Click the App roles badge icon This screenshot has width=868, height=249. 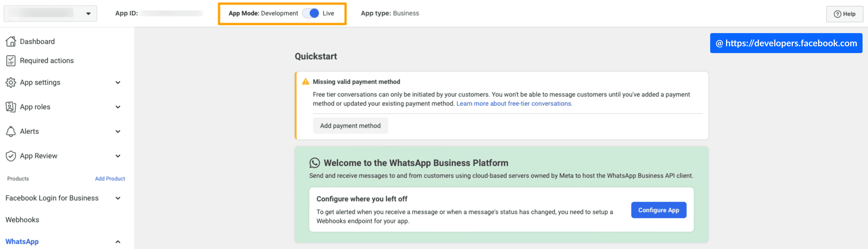11,107
